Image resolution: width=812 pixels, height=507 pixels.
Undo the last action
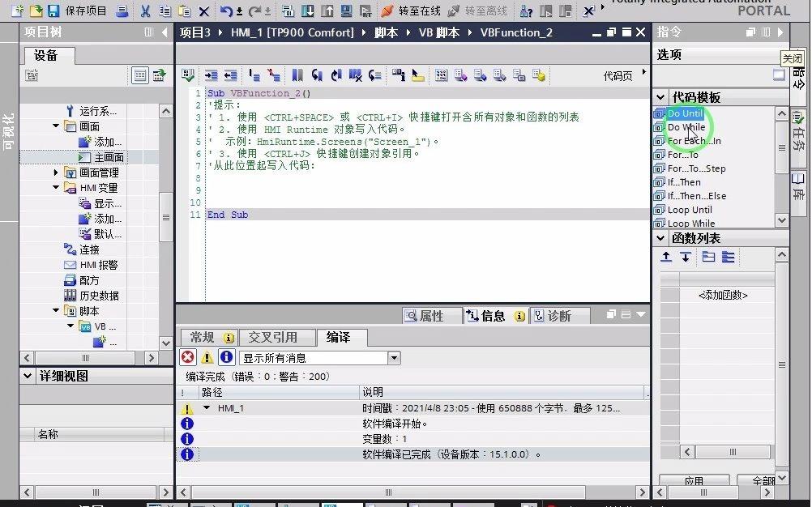pos(226,11)
